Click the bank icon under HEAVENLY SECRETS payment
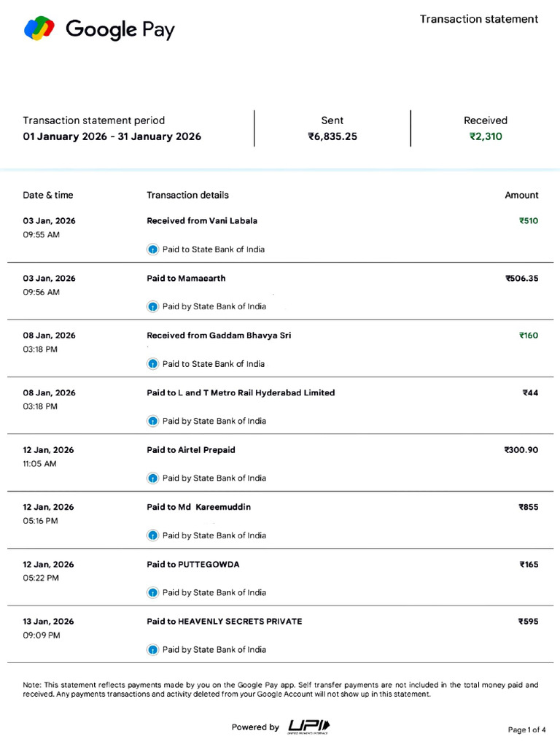The width and height of the screenshot is (560, 747). pos(152,650)
